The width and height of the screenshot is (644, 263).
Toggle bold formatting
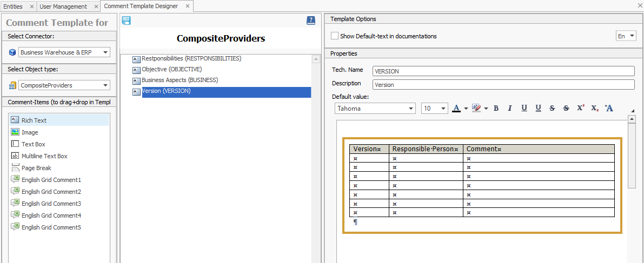coord(496,108)
